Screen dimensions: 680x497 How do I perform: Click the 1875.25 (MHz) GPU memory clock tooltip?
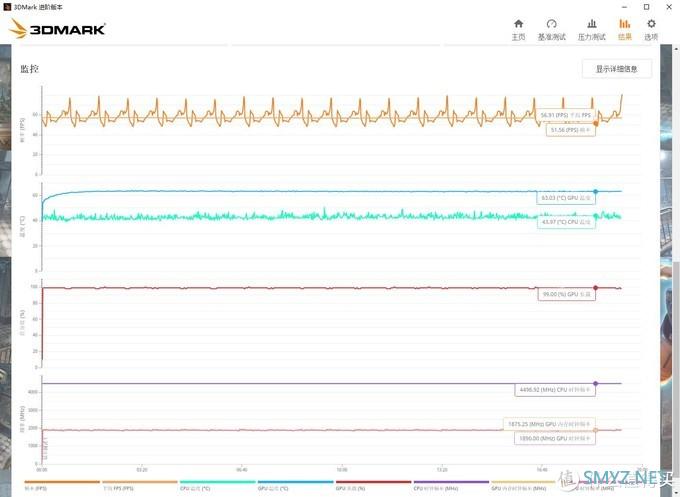549,424
